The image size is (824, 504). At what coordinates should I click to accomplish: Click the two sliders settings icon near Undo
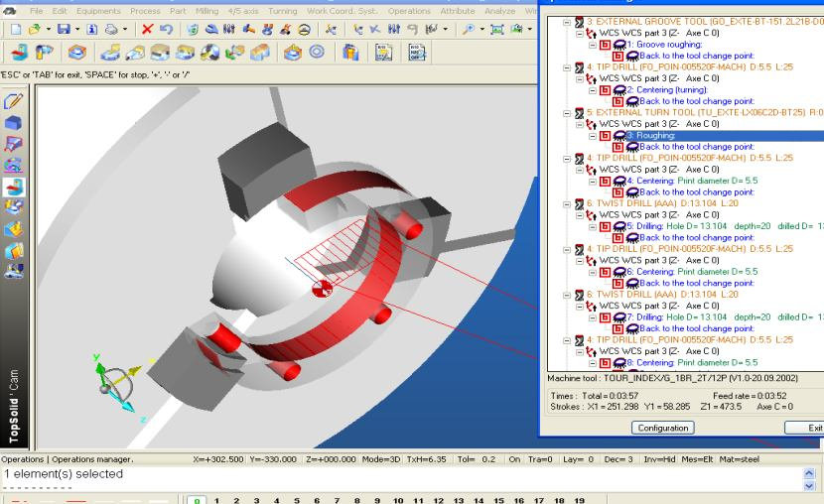coord(228,30)
